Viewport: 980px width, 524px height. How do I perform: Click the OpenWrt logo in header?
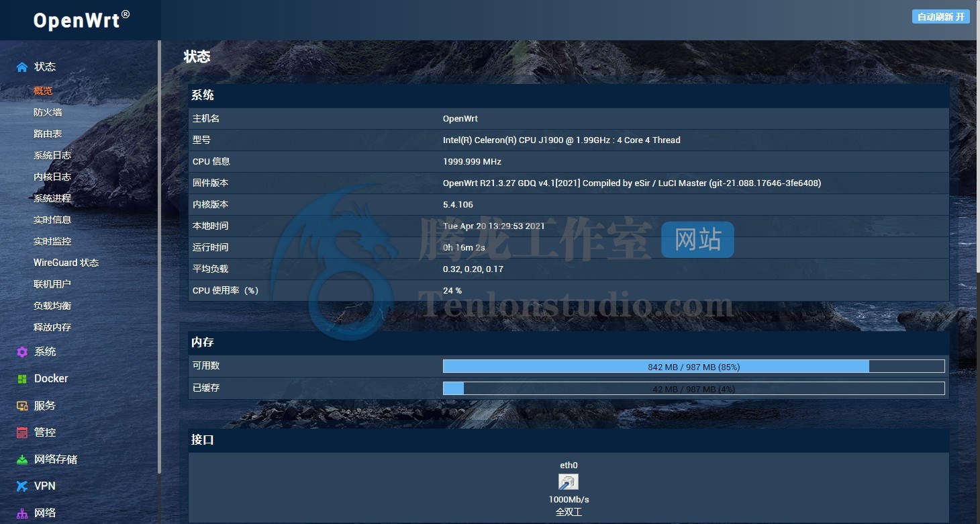pyautogui.click(x=81, y=19)
